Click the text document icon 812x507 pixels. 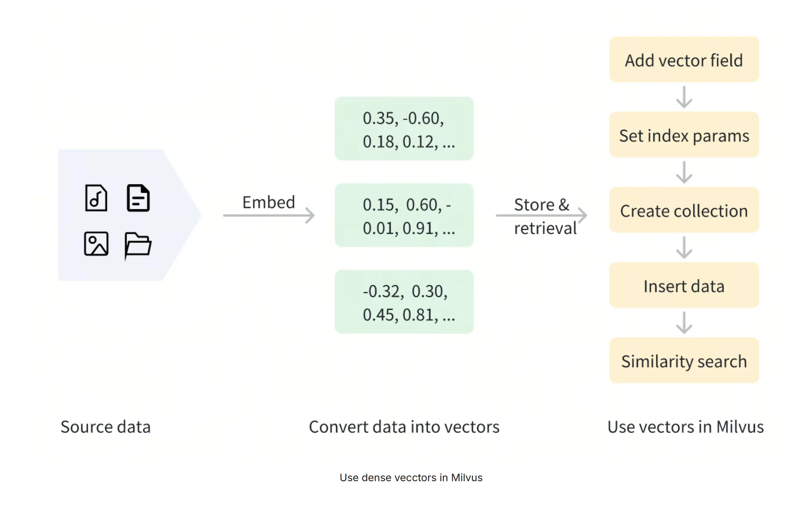pyautogui.click(x=138, y=198)
